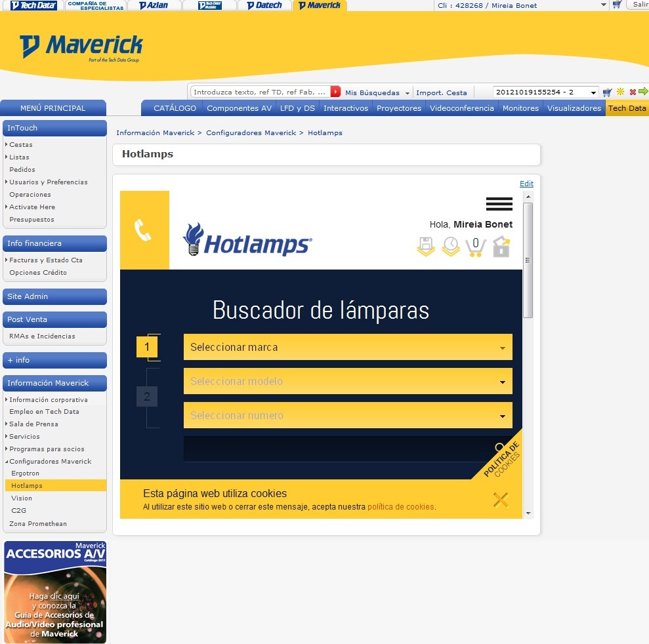The width and height of the screenshot is (649, 644).
Task: Close the cookies notice with the X
Action: (501, 500)
